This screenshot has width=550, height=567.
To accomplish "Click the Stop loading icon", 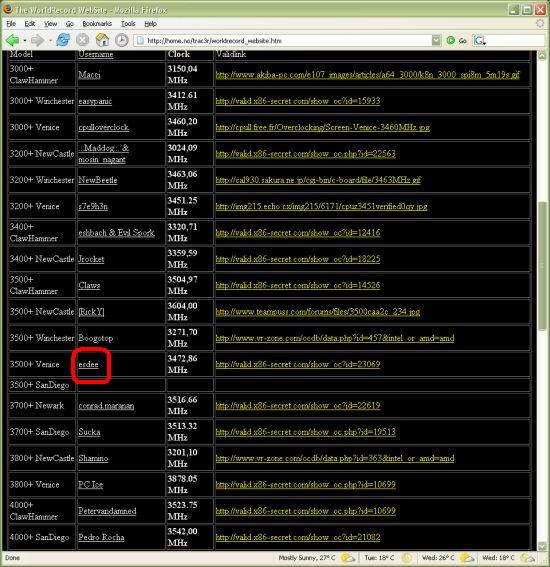I will tap(82, 40).
